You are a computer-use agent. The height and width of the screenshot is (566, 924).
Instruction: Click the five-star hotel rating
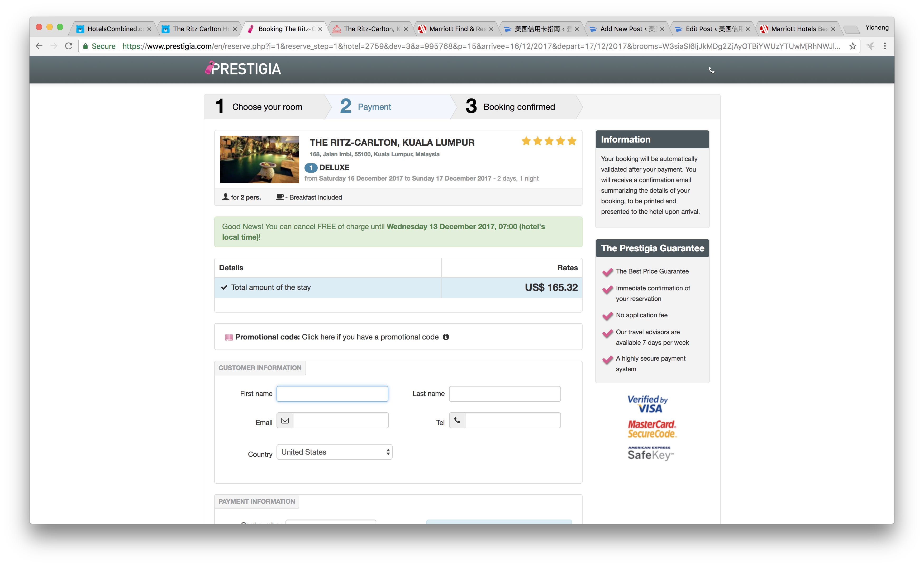coord(549,141)
